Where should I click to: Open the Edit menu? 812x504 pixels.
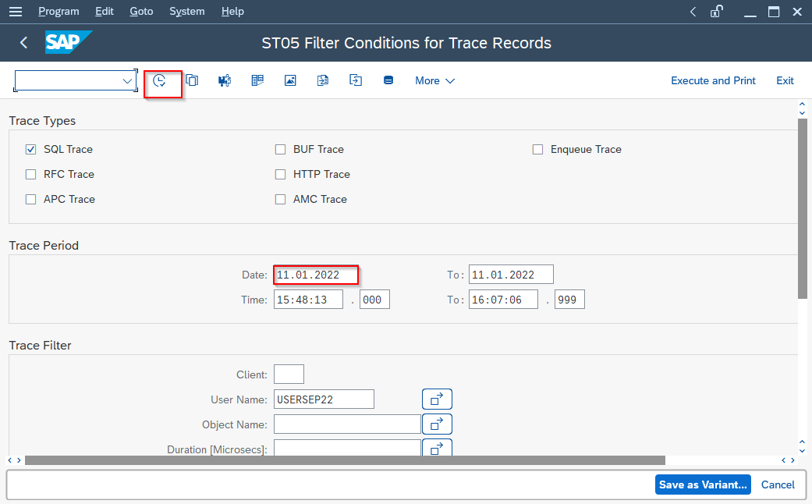click(104, 12)
